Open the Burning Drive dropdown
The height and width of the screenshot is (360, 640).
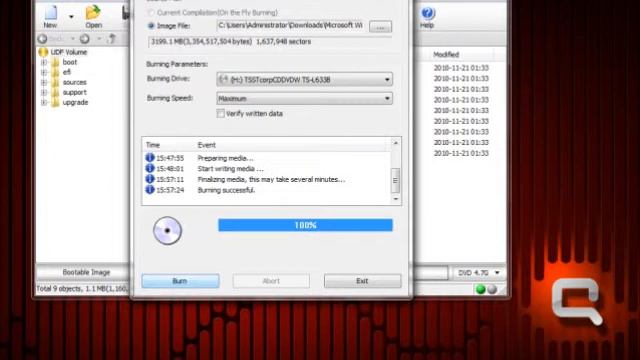click(x=304, y=79)
